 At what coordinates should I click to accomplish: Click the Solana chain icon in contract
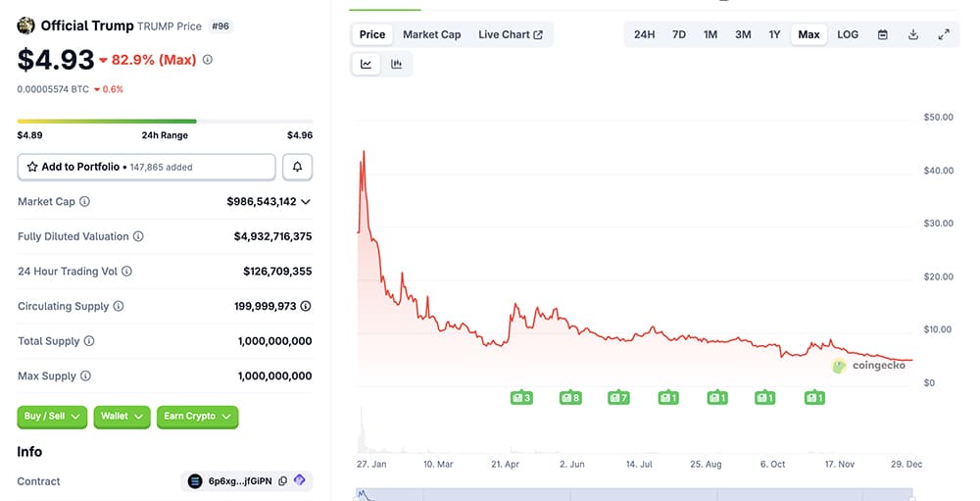click(195, 481)
